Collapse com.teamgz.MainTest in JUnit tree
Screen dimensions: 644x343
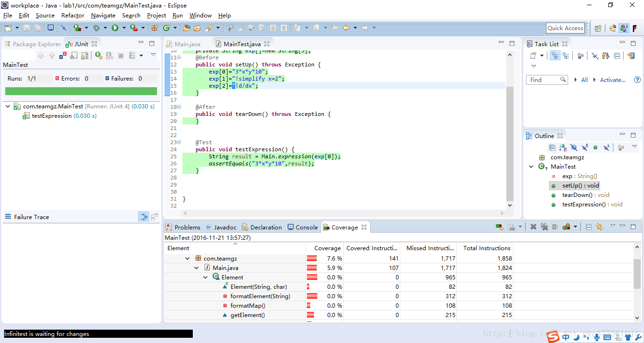(x=8, y=106)
